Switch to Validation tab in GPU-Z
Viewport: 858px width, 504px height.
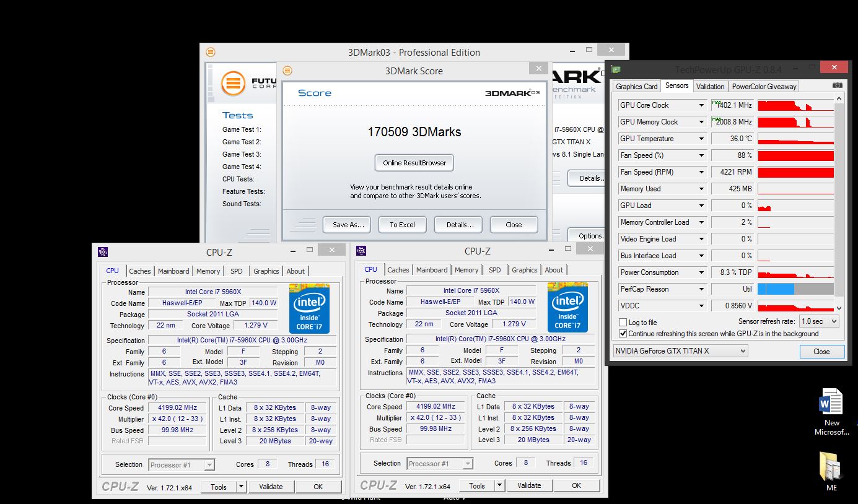pyautogui.click(x=710, y=87)
